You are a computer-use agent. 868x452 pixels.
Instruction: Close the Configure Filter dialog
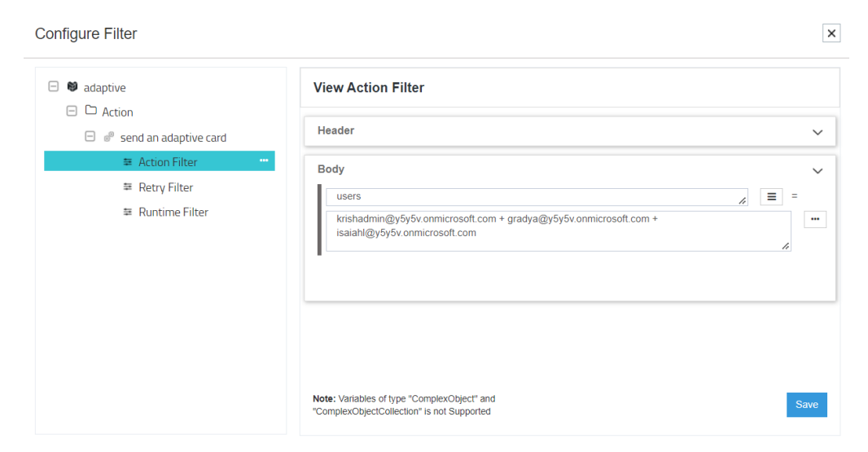(x=831, y=33)
